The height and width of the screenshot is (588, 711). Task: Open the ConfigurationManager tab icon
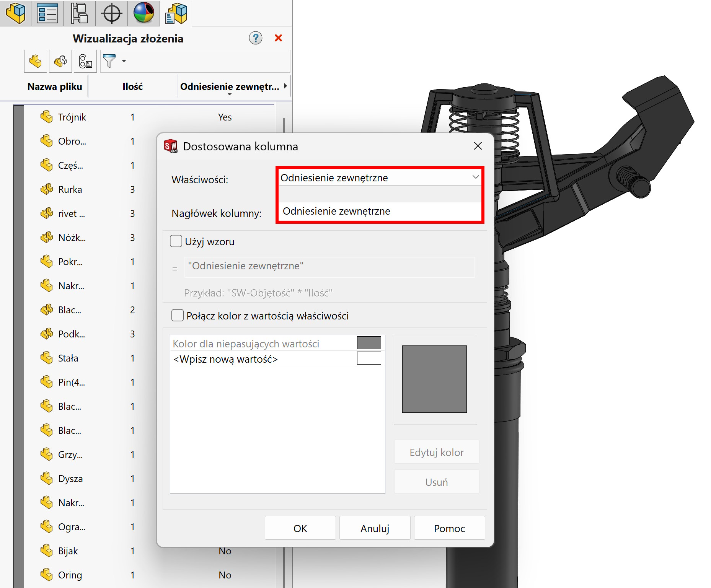coord(80,13)
